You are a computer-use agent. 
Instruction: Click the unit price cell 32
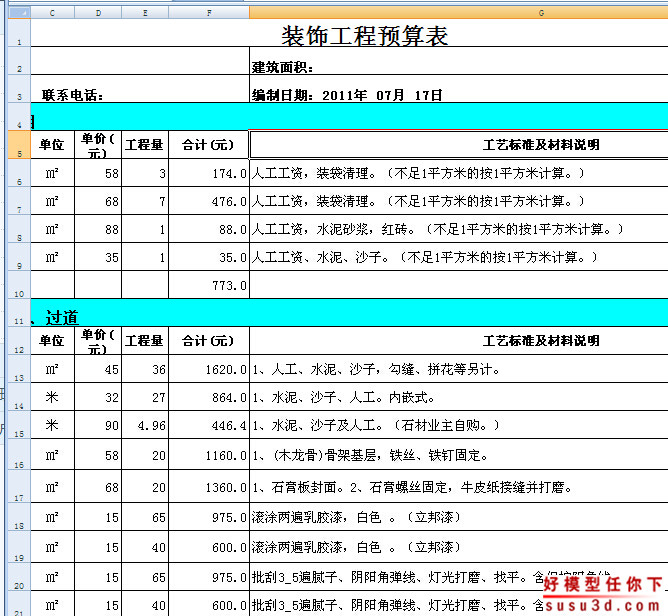(98, 397)
